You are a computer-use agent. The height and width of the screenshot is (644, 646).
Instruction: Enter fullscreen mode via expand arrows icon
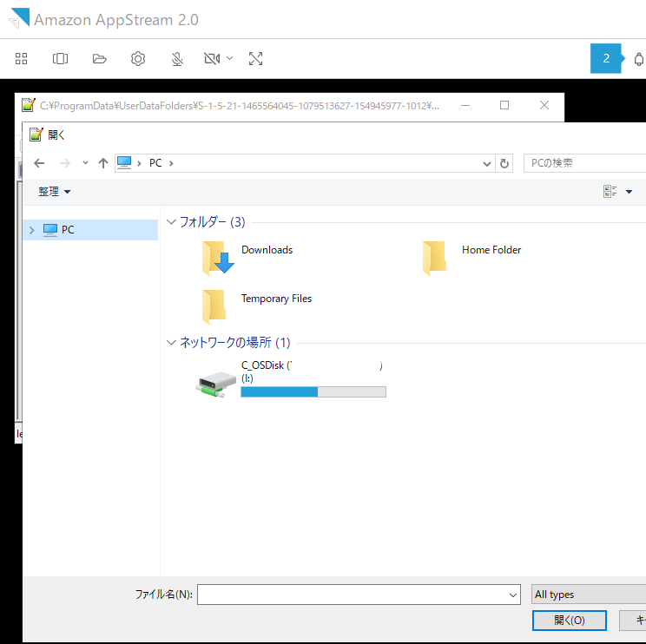(x=255, y=58)
